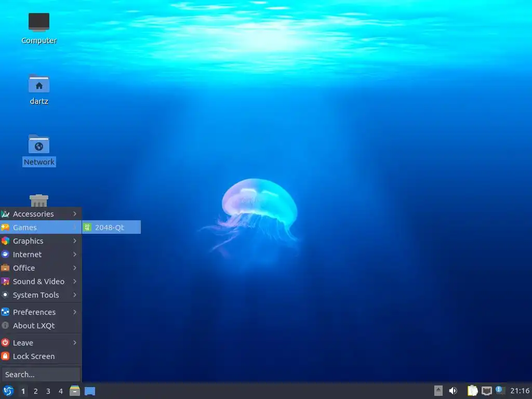Expand the System Tools submenu arrow
532x399 pixels.
coord(75,295)
